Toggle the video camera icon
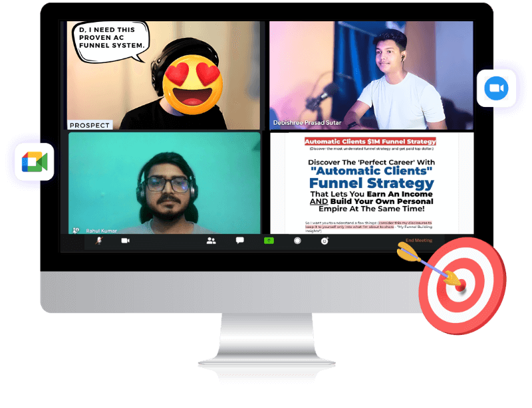The image size is (532, 408). (125, 241)
